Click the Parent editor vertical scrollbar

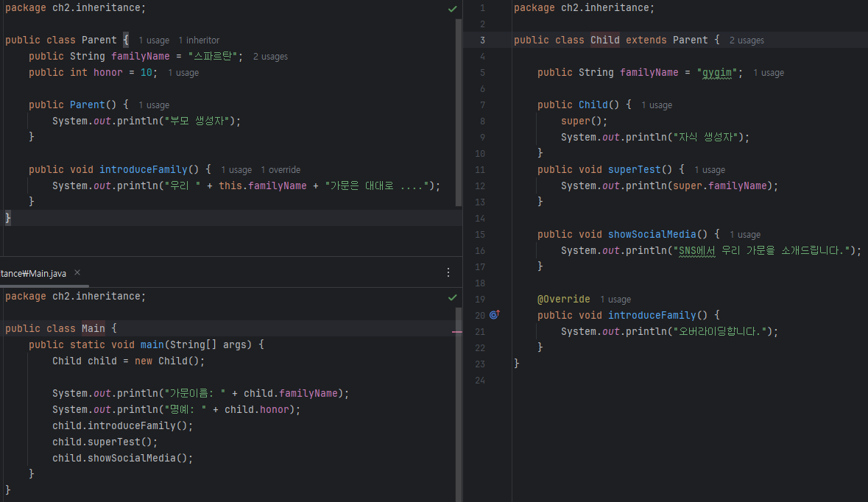click(x=459, y=113)
